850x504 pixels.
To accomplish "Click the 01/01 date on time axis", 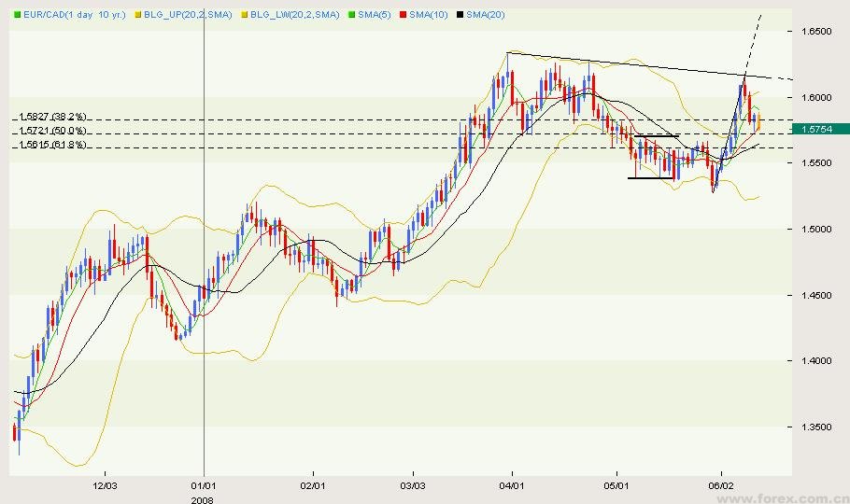I will (x=204, y=485).
